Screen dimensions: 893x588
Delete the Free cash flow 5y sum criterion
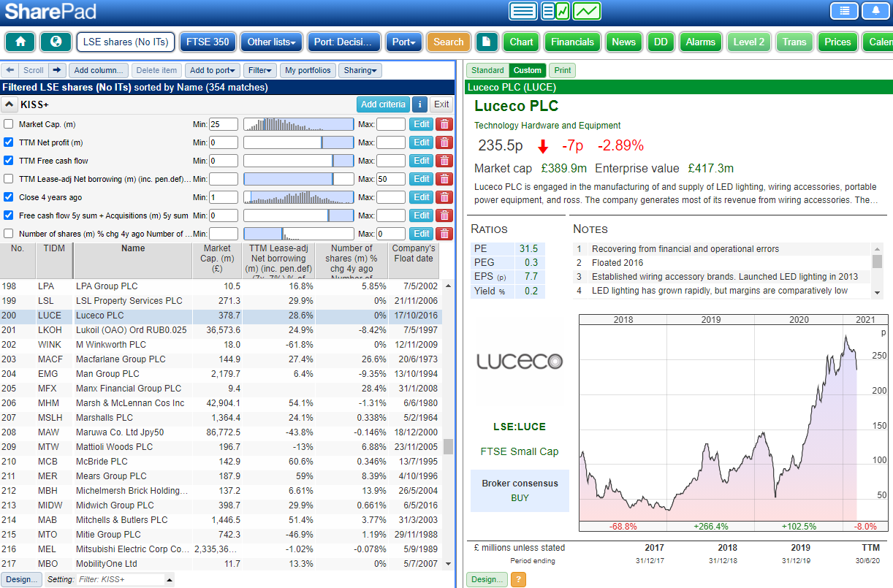tap(444, 215)
